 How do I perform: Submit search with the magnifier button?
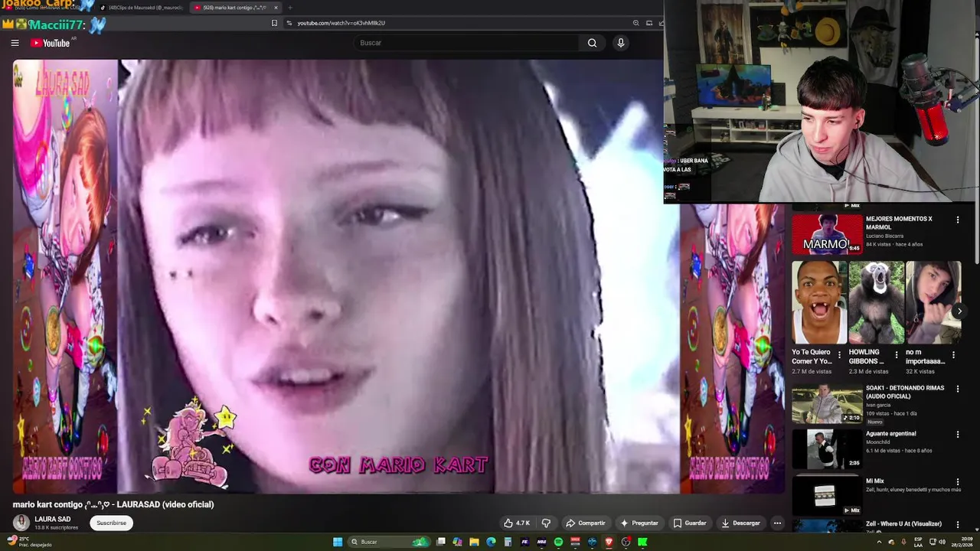coord(592,43)
